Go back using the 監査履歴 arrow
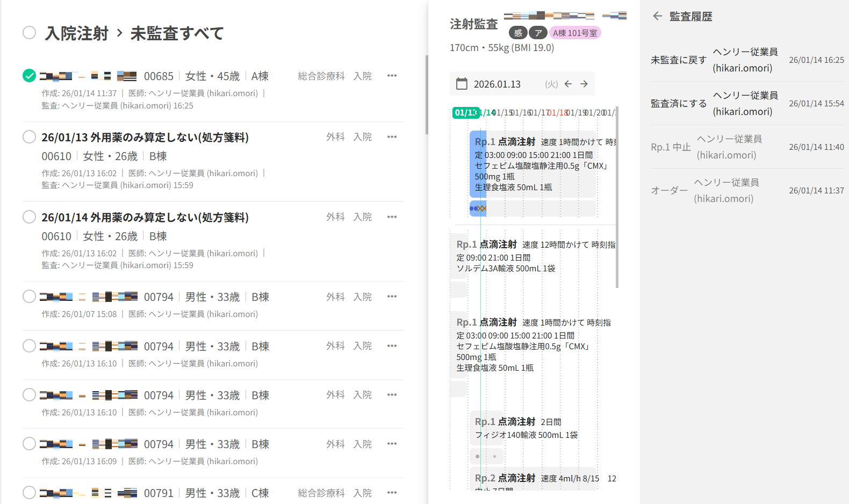Screen dimensions: 849x504 point(657,16)
